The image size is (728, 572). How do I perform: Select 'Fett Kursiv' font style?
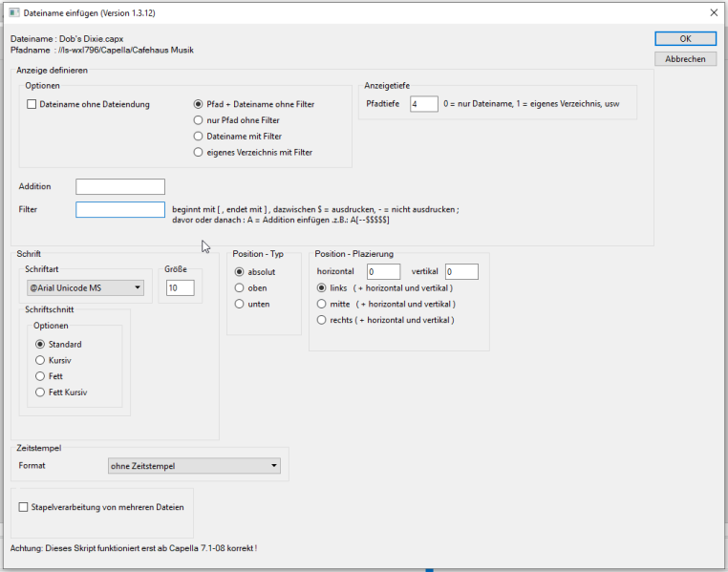(40, 392)
